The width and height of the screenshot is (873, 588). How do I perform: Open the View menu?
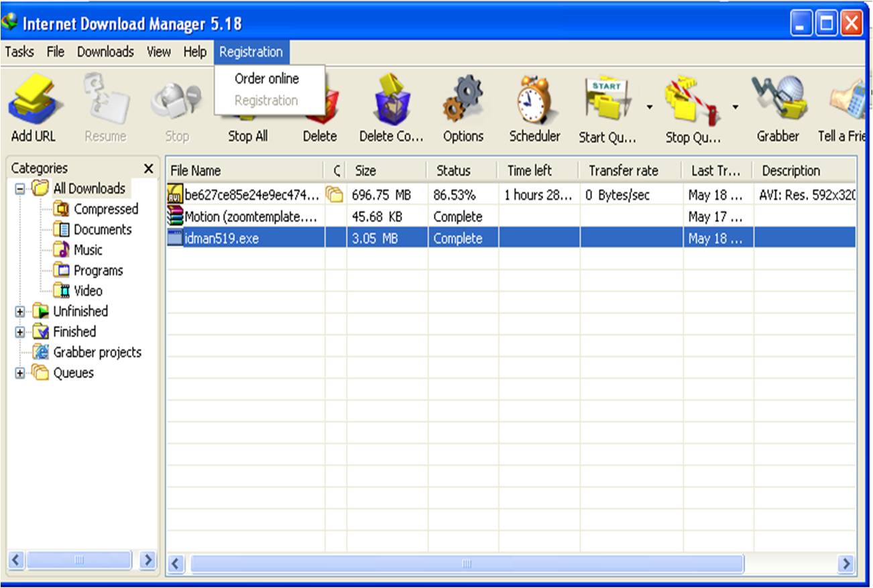(159, 52)
